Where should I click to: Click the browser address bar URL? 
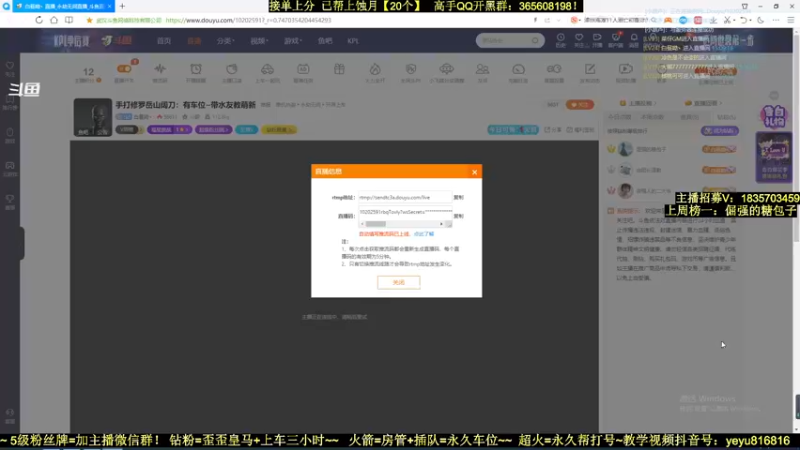248,20
